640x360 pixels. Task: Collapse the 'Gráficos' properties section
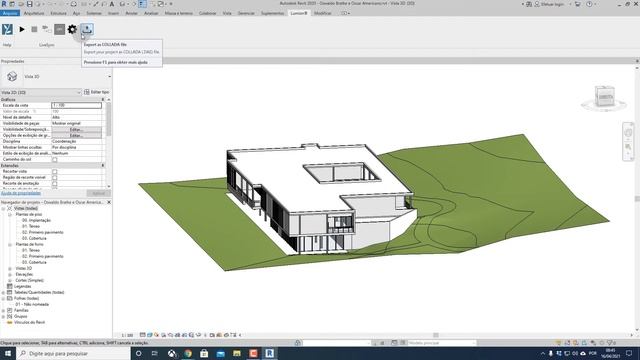[x=103, y=100]
